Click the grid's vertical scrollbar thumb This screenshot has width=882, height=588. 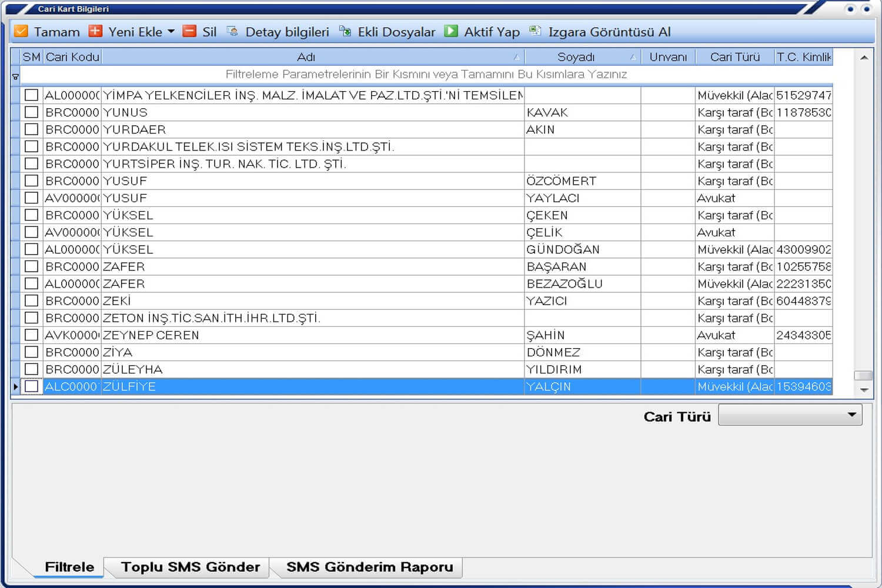863,375
